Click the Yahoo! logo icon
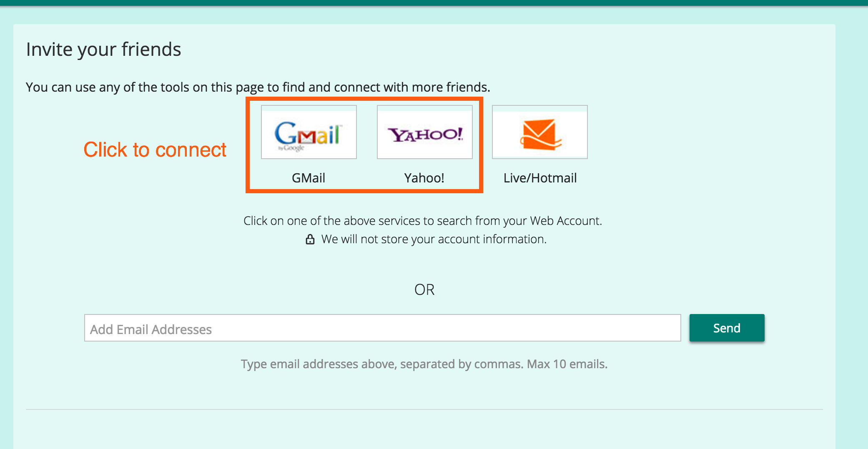This screenshot has height=449, width=868. coord(425,132)
